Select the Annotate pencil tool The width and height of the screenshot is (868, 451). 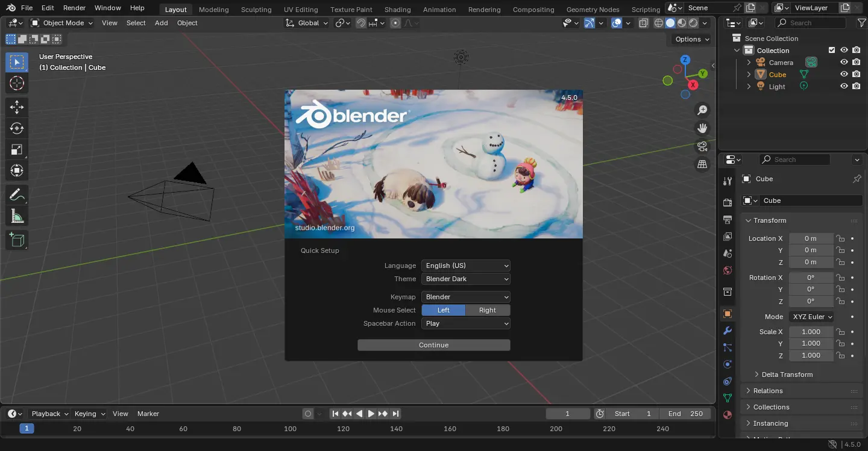(17, 194)
